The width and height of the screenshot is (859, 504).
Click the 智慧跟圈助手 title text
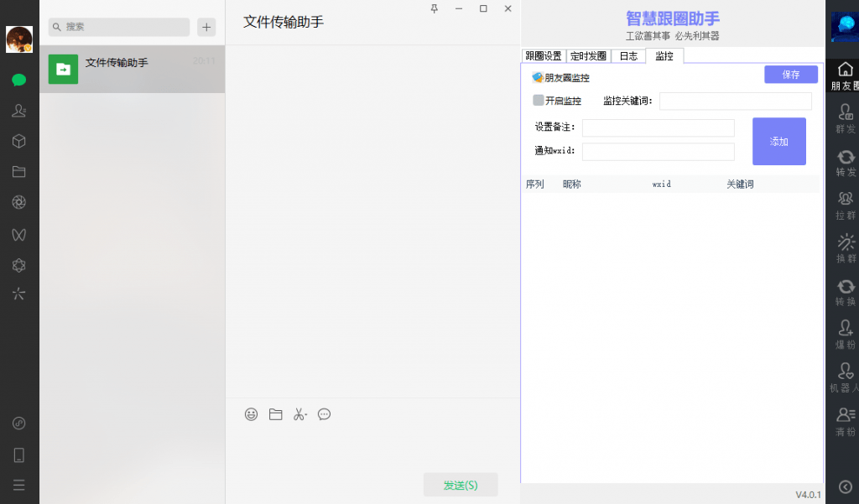[673, 18]
